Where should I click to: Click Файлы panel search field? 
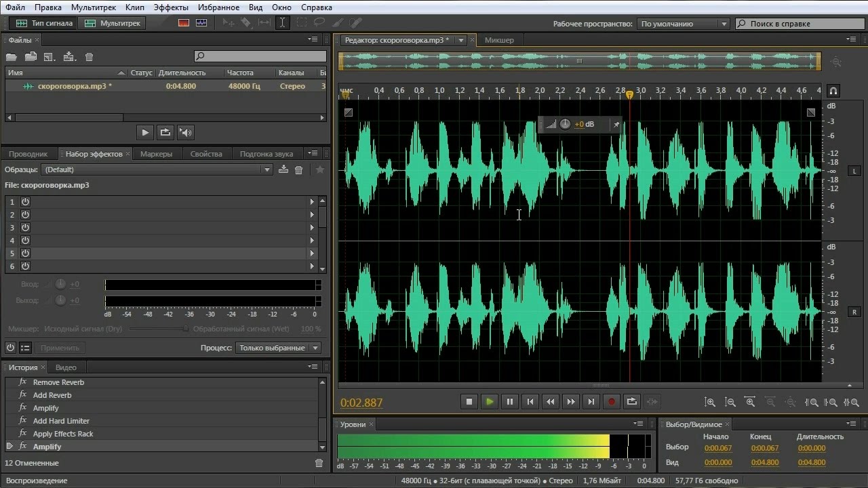tap(260, 57)
